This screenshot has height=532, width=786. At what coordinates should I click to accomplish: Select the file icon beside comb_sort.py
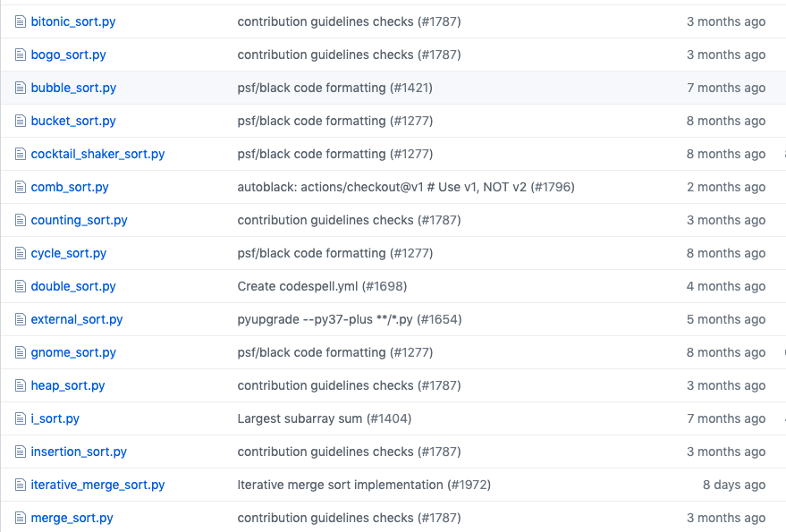[20, 187]
